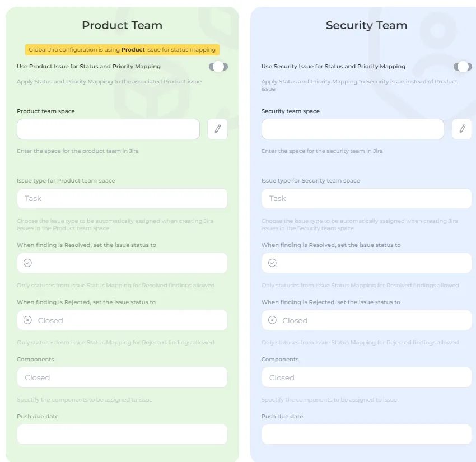
Task: Click the Security team space input field
Action: click(352, 129)
